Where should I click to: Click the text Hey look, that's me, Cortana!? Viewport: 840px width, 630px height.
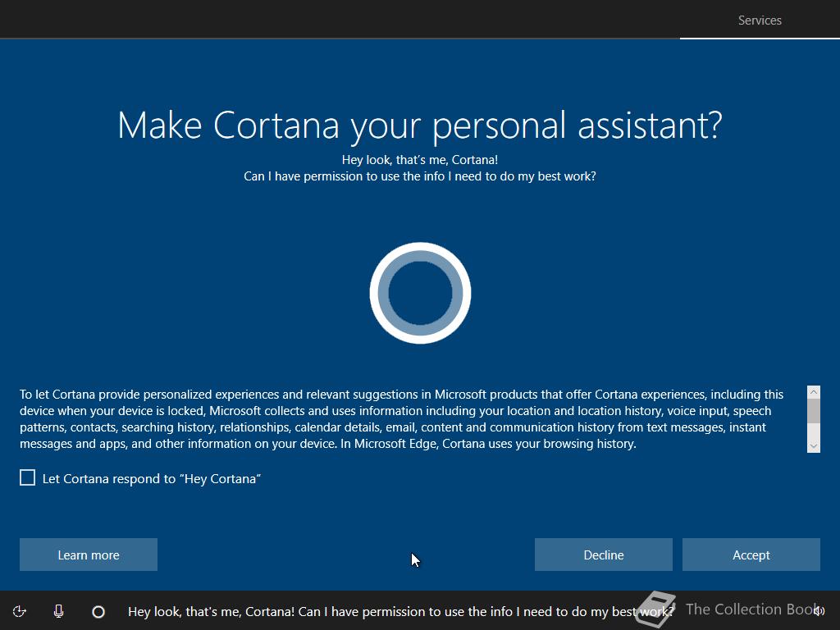[x=420, y=160]
